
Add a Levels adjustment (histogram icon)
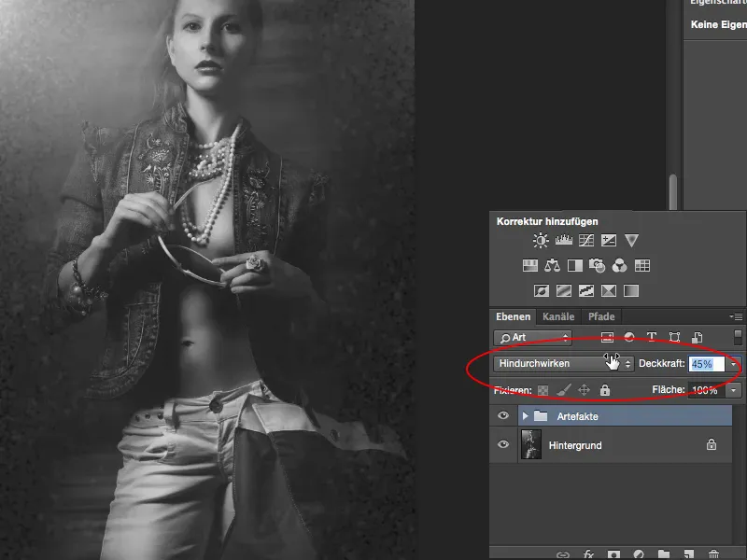564,241
